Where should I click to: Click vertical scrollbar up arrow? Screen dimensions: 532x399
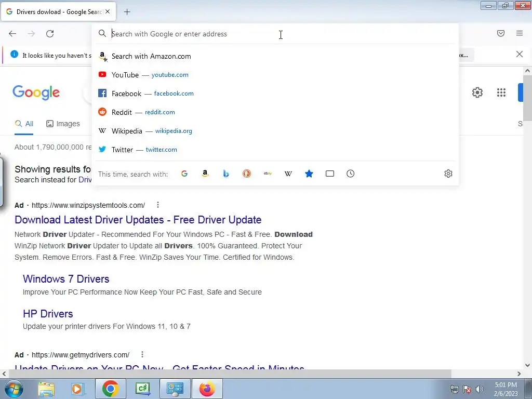pyautogui.click(x=527, y=71)
